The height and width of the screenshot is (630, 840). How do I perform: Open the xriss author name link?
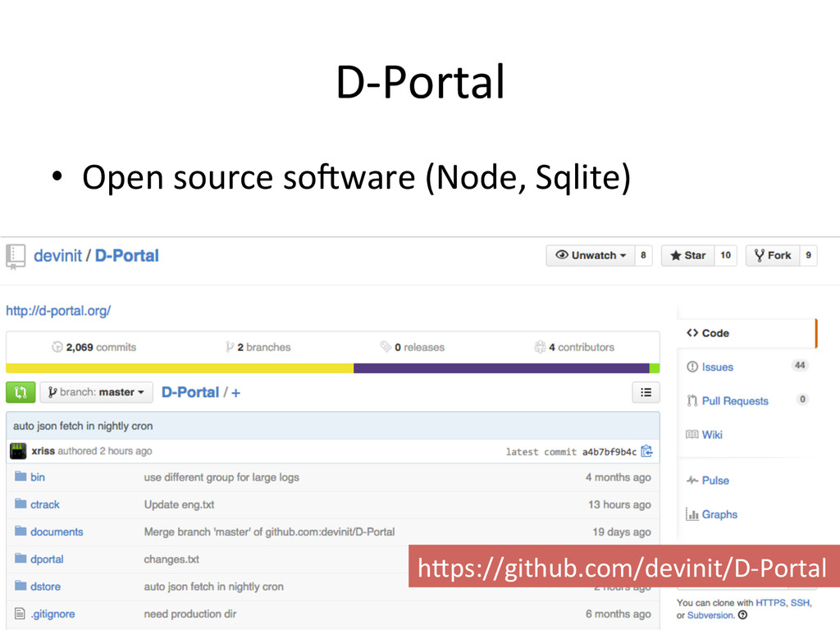43,451
